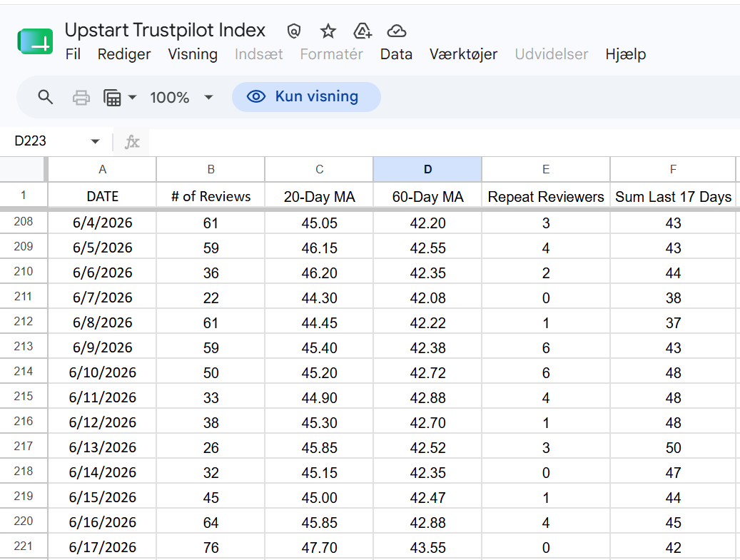Click 60-Day MA cell 42.08

[427, 297]
